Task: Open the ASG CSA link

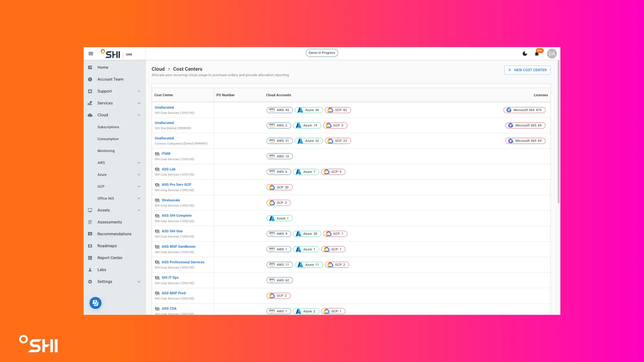Action: [169, 309]
